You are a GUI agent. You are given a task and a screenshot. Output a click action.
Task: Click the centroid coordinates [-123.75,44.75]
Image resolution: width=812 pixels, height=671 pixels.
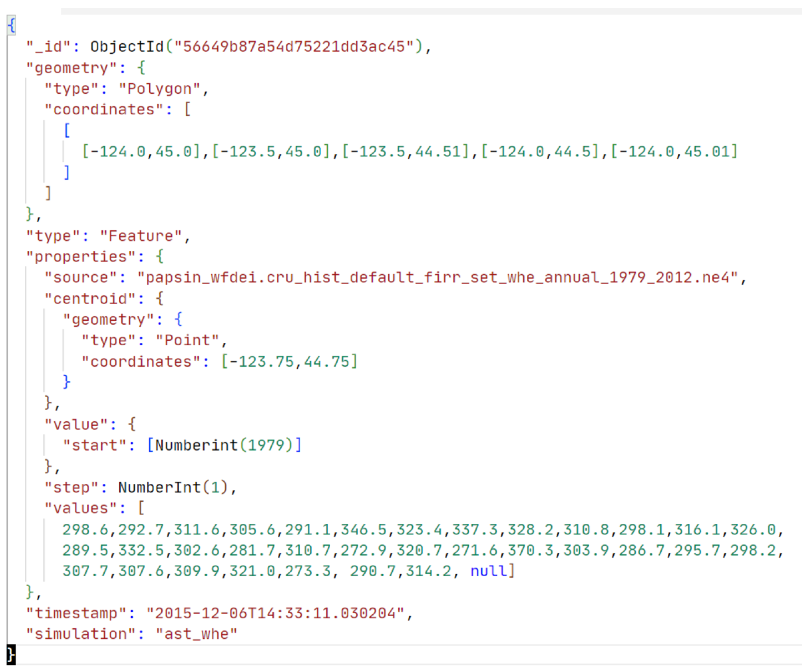[289, 362]
